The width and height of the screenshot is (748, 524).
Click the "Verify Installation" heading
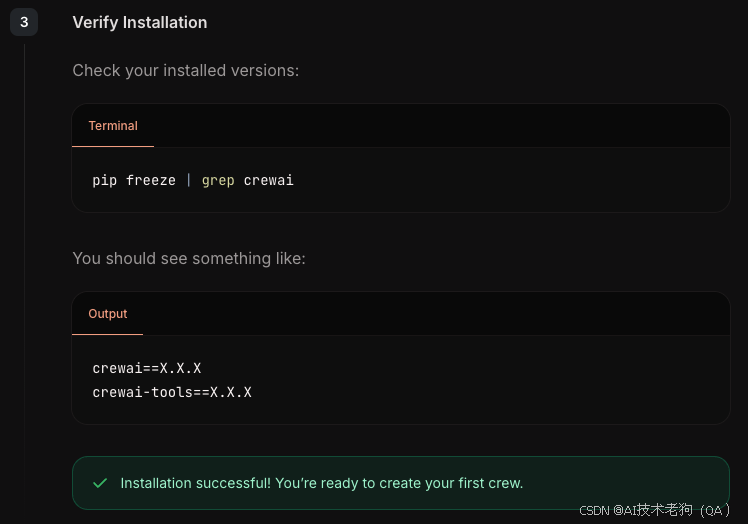pos(140,22)
